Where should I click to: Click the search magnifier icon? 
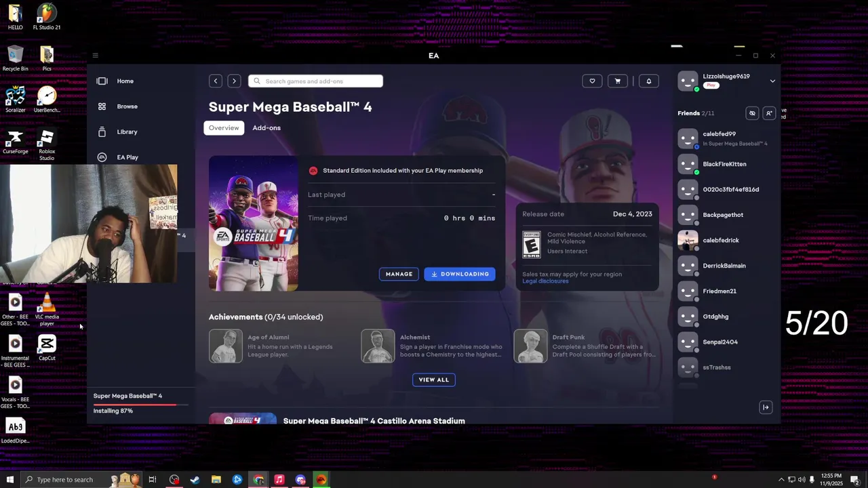(x=257, y=81)
